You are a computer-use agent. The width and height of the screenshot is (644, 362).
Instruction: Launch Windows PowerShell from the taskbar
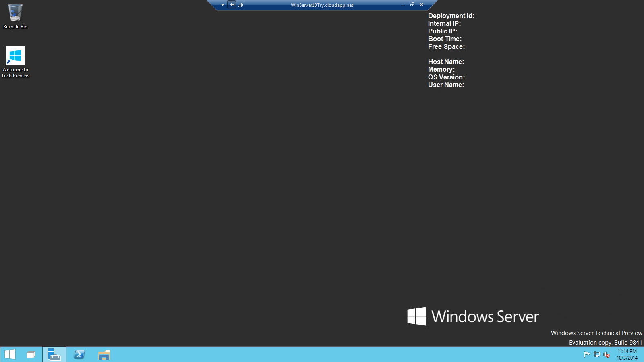click(79, 354)
